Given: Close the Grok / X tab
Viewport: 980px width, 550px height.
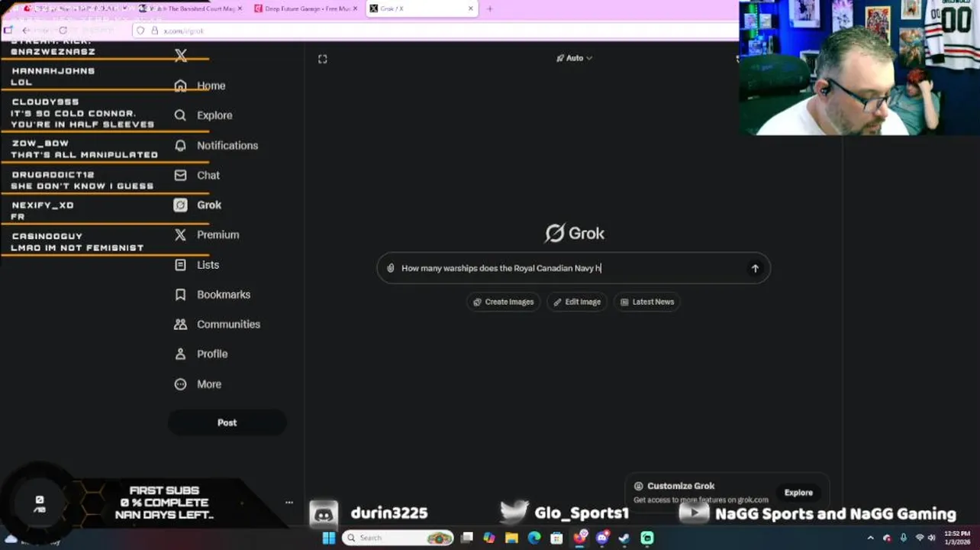Looking at the screenshot, I should 470,8.
